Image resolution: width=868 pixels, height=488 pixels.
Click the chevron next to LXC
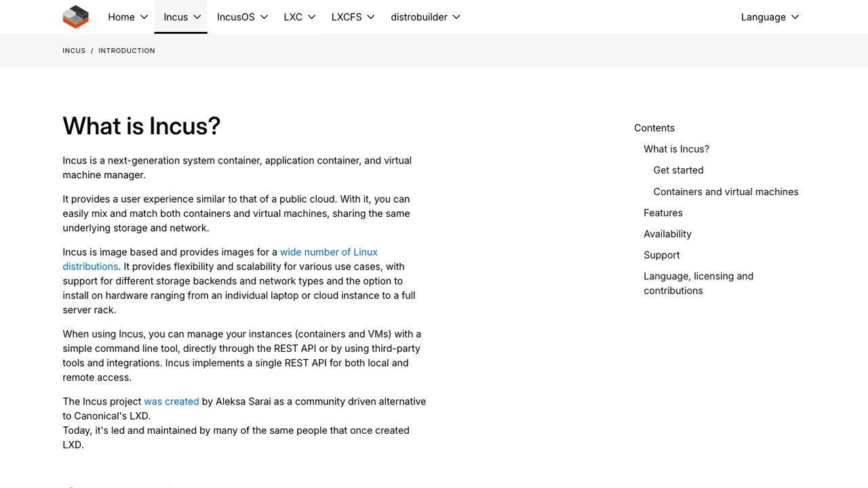tap(311, 17)
